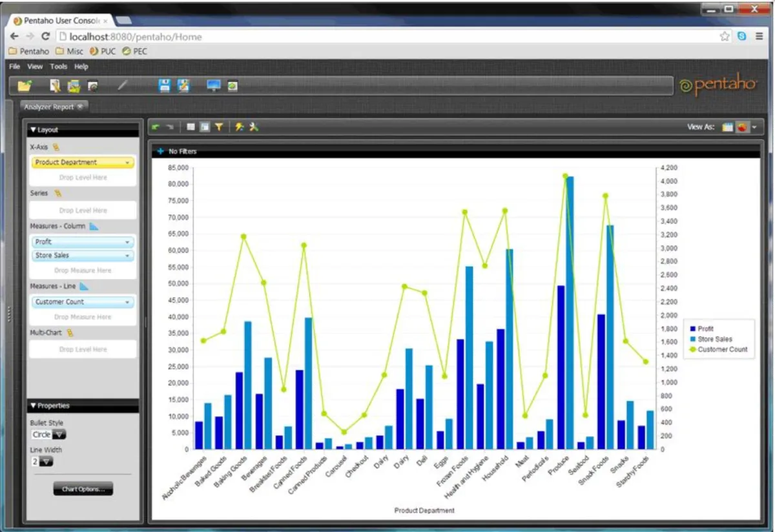Open Profit measure dropdown
This screenshot has width=775, height=532.
127,242
